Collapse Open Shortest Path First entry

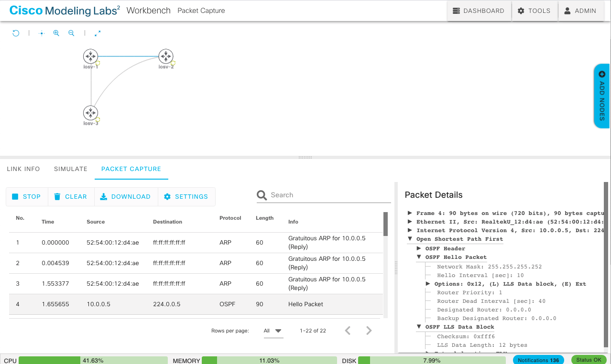click(x=410, y=239)
